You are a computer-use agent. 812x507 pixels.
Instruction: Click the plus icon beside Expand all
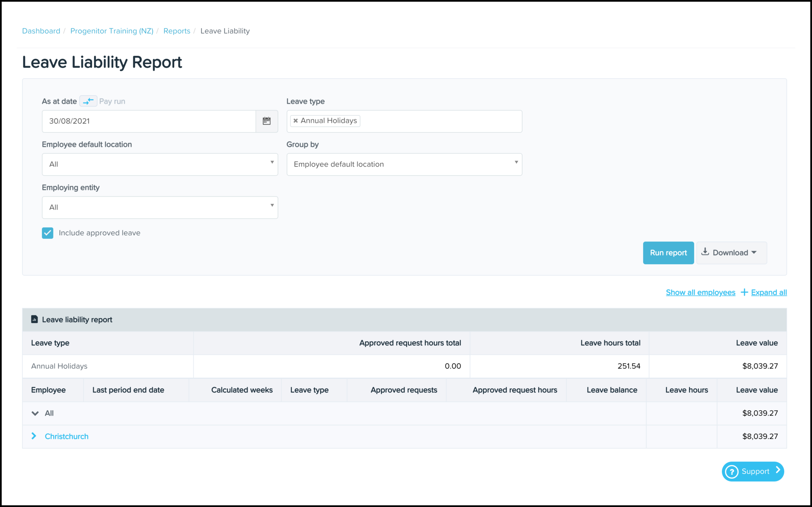[x=744, y=292]
